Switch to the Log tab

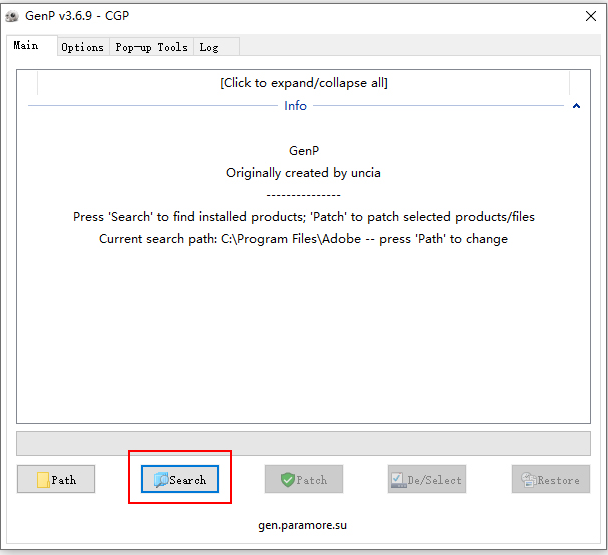pos(216,47)
